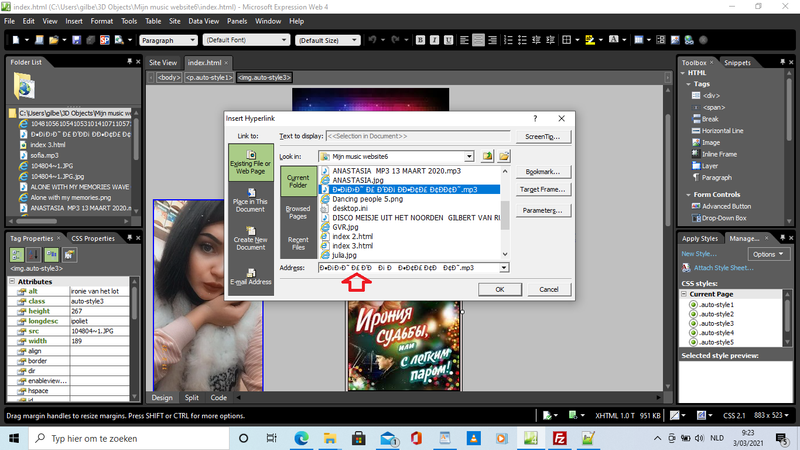This screenshot has height=450, width=800.
Task: Click the Browse for File folder icon
Action: [x=505, y=156]
